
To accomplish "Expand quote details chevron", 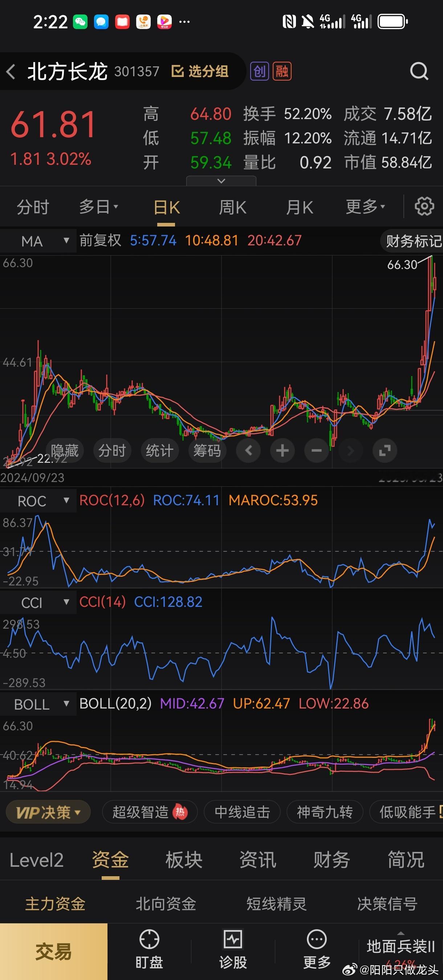I will point(221,181).
